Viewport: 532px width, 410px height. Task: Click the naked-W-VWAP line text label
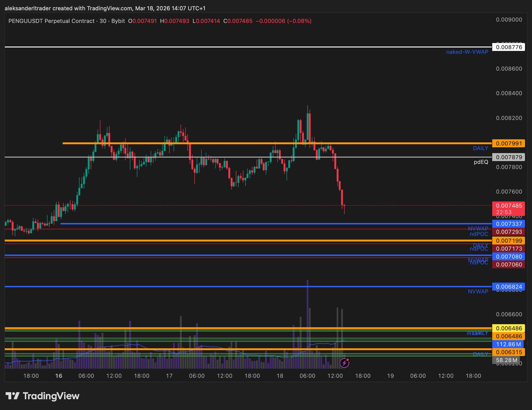467,52
